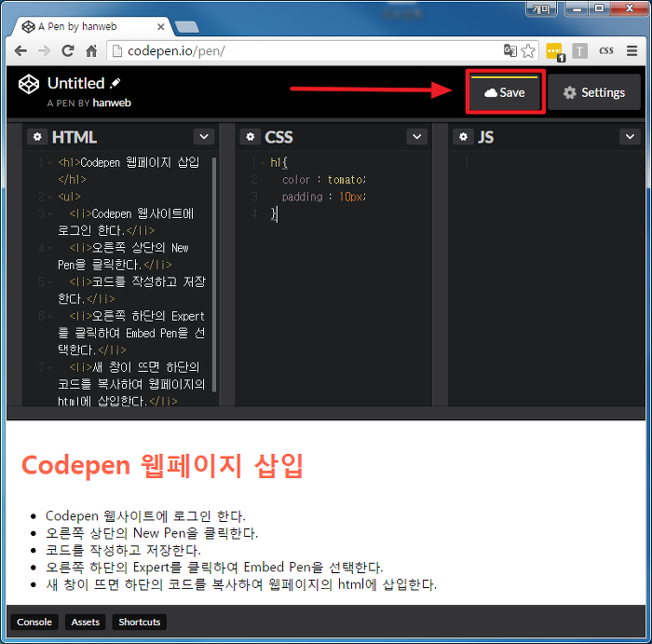Edit the Untitled title pencil icon
Image resolution: width=652 pixels, height=644 pixels.
(x=115, y=84)
